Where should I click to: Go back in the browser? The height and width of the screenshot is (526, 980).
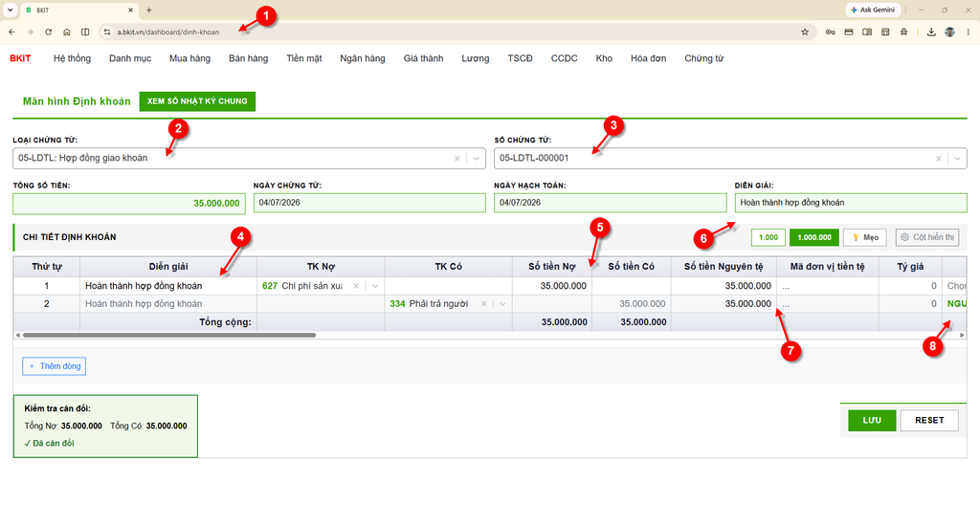click(x=11, y=32)
